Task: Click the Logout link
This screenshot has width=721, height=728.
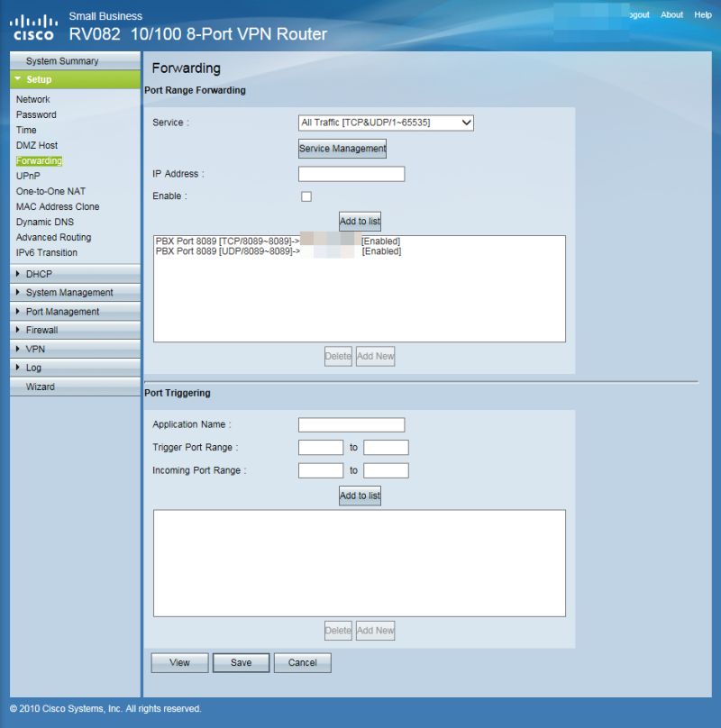Action: [640, 14]
